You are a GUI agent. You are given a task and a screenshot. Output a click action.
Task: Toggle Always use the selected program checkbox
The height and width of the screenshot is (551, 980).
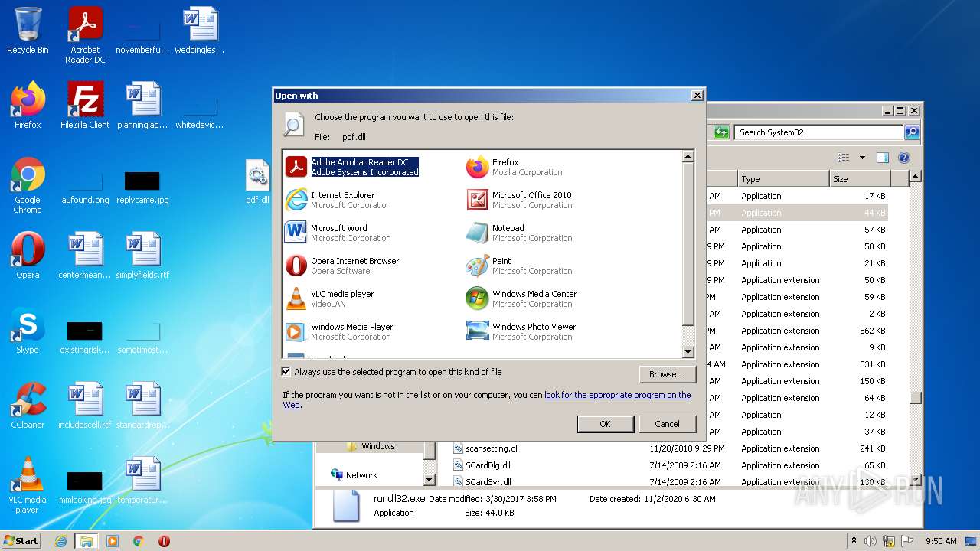tap(286, 372)
